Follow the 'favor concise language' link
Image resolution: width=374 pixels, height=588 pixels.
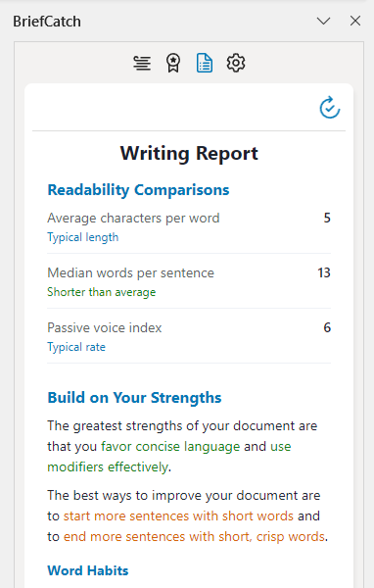click(170, 446)
